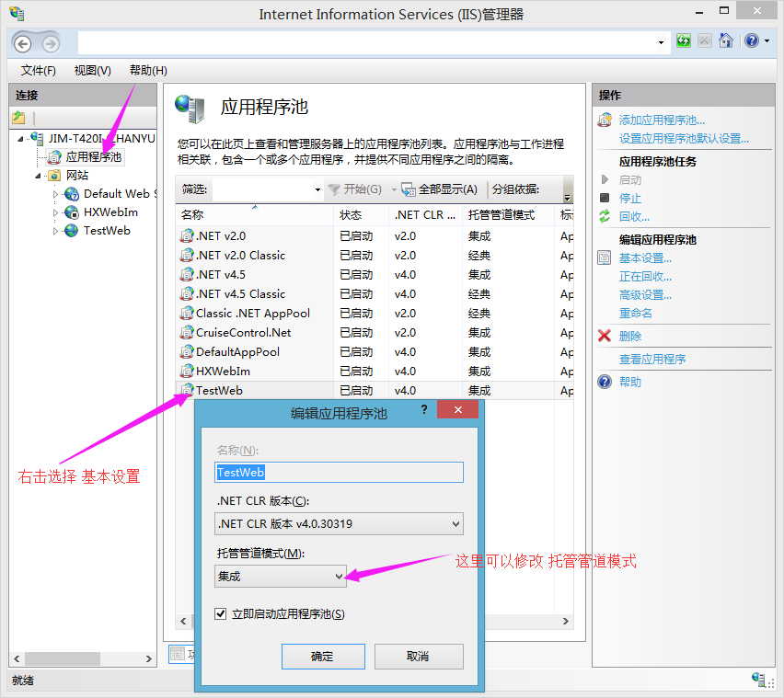Click the 名称(N) text field
784x698 pixels.
click(339, 472)
